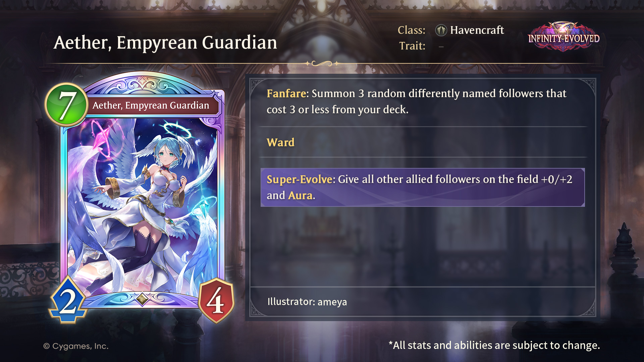Select the highlighted Super-Evolve ability box
The width and height of the screenshot is (644, 362).
423,187
